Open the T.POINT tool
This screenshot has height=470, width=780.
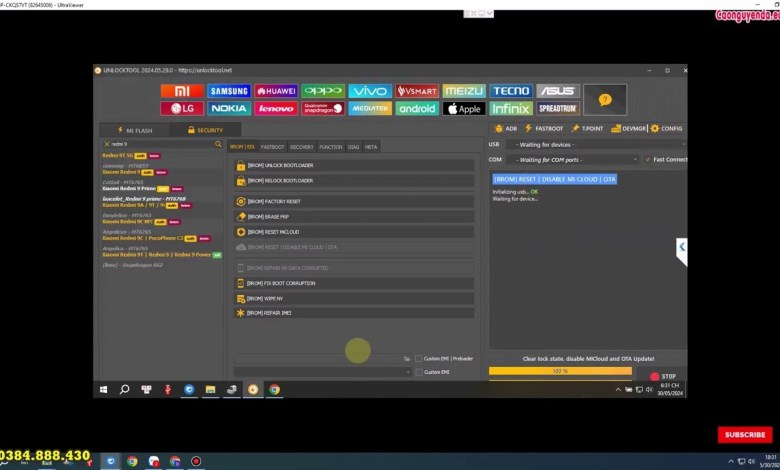point(587,128)
